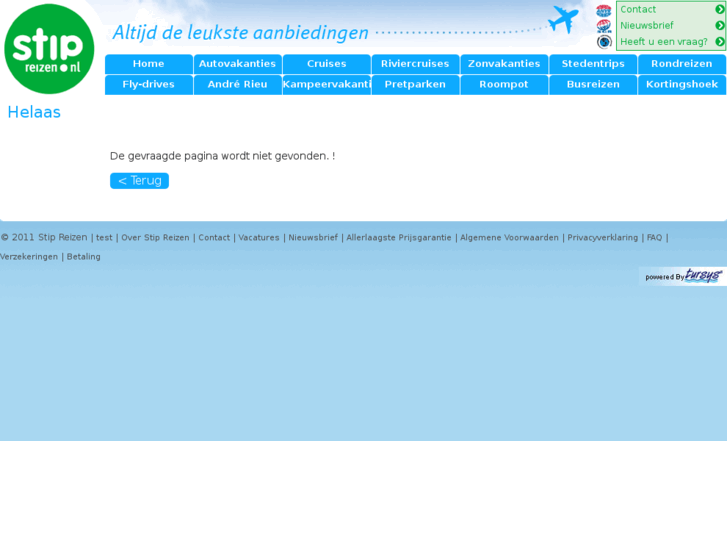Open 'Allerlaagste Prijsgarantie' footer link

point(399,238)
